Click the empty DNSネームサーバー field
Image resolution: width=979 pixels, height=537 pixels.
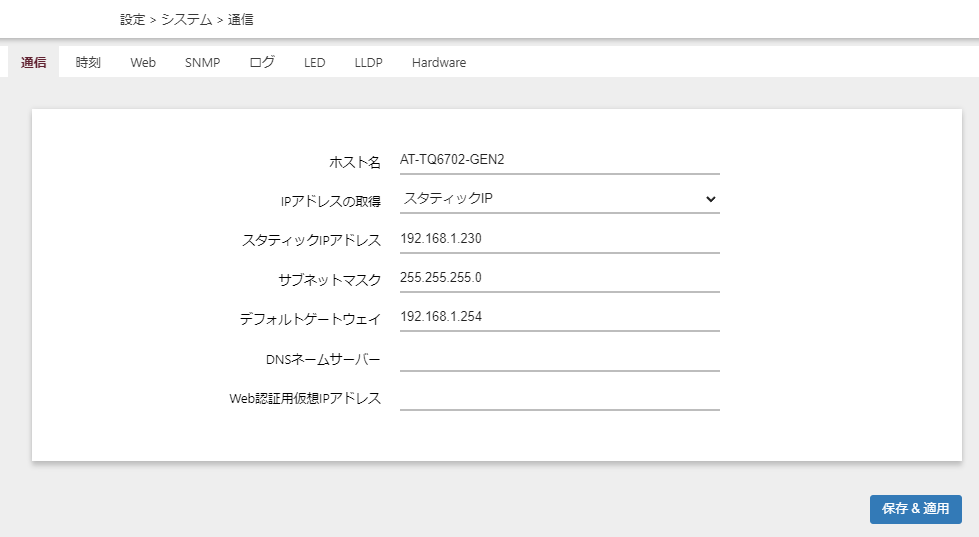pyautogui.click(x=559, y=357)
